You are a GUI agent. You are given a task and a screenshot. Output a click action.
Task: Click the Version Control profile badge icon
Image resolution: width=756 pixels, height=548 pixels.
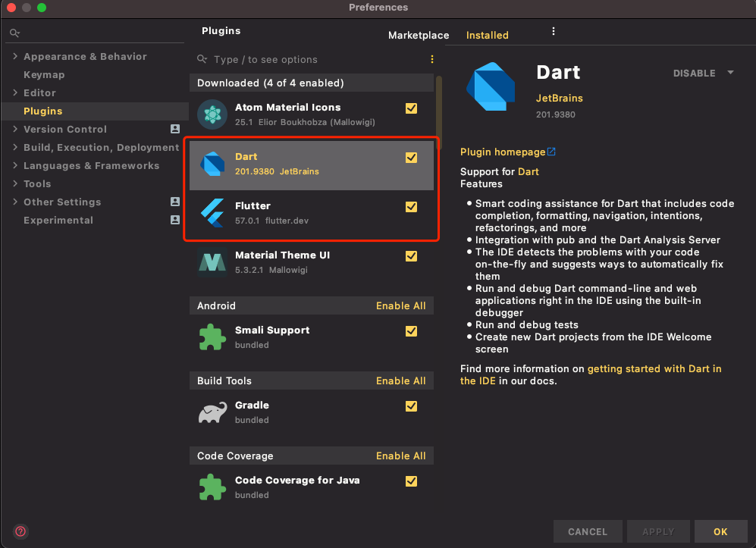coord(175,129)
